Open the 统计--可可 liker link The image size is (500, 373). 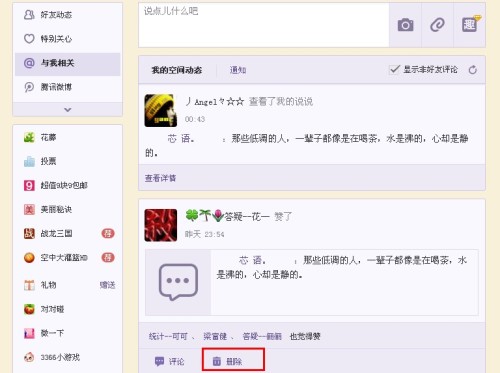pos(168,337)
